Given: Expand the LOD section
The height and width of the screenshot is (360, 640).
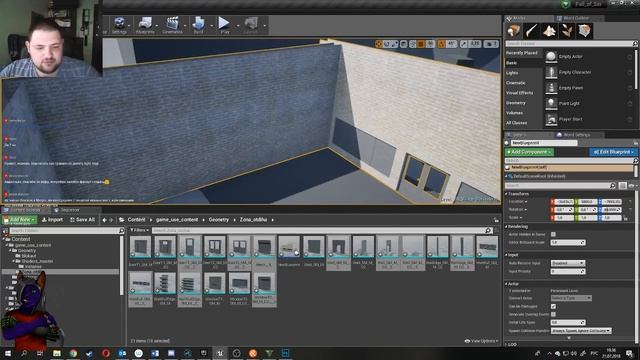Looking at the screenshot, I should pos(507,345).
